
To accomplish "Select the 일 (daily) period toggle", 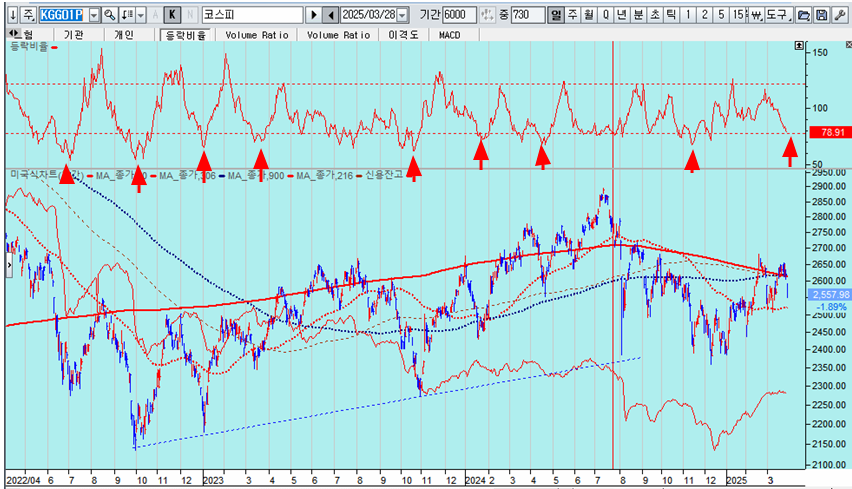I will 555,15.
